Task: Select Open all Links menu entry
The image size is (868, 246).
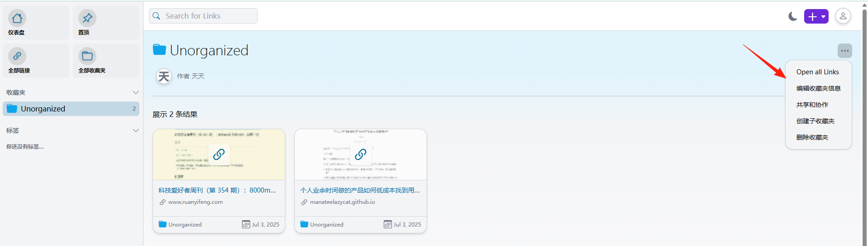Action: (x=818, y=72)
